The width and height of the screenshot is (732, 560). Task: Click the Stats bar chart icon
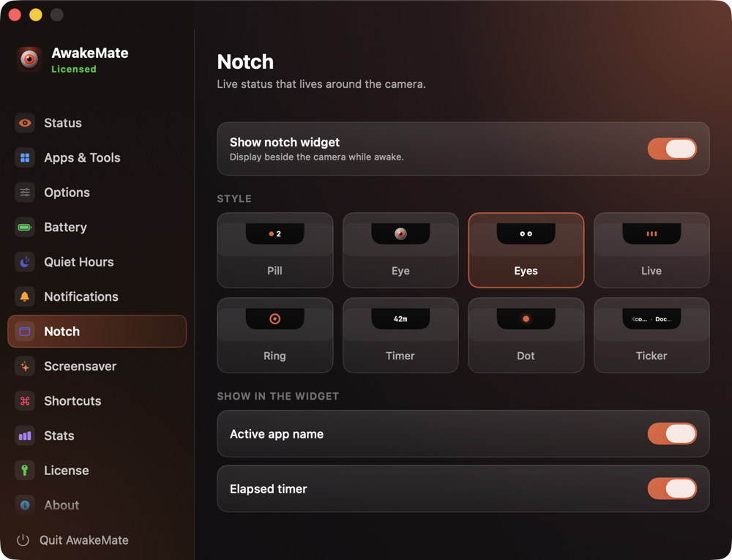(x=25, y=436)
